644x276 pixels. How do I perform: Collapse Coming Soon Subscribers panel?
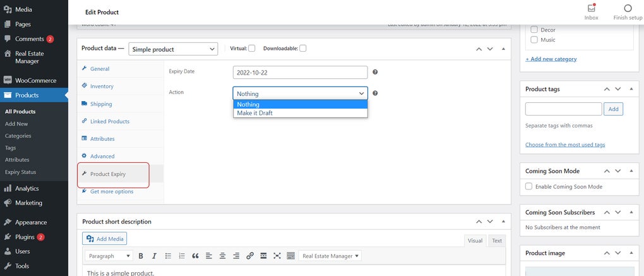tap(631, 212)
